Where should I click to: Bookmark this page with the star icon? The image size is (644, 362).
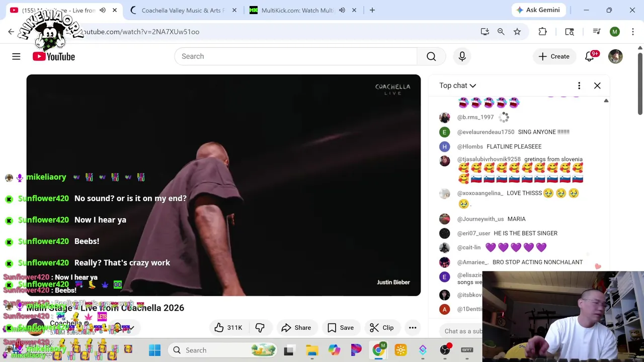click(517, 32)
